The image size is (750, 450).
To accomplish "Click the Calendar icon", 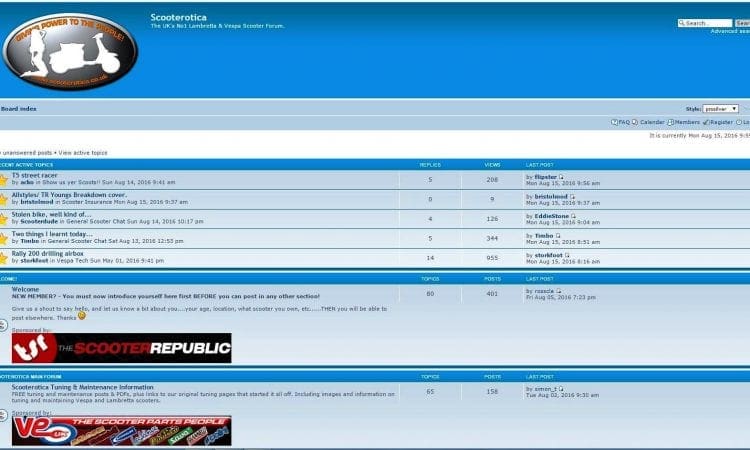I will [x=635, y=122].
